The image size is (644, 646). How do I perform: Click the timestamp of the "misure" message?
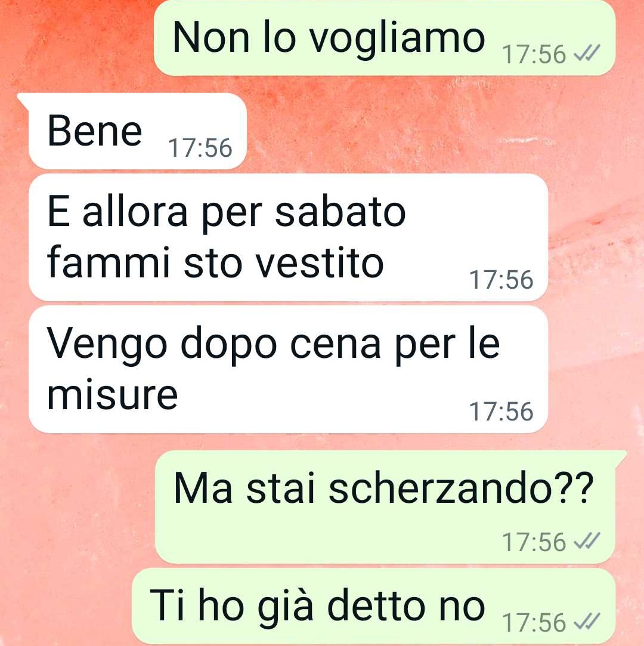click(501, 412)
